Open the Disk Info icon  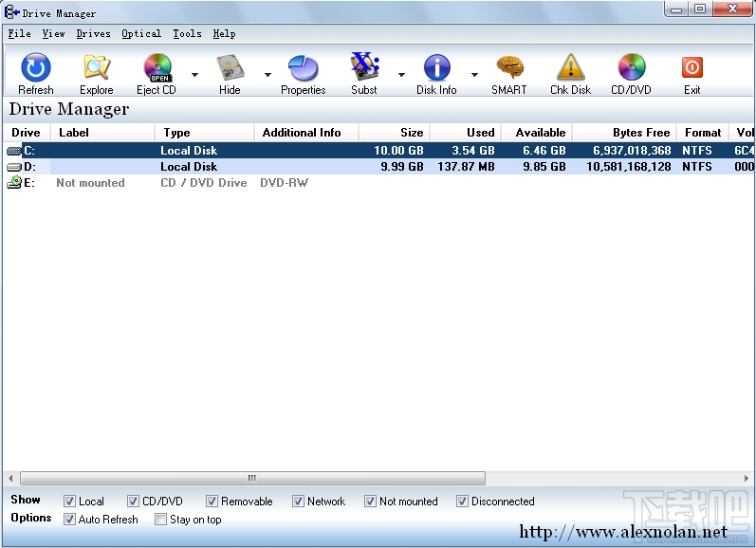pyautogui.click(x=437, y=67)
